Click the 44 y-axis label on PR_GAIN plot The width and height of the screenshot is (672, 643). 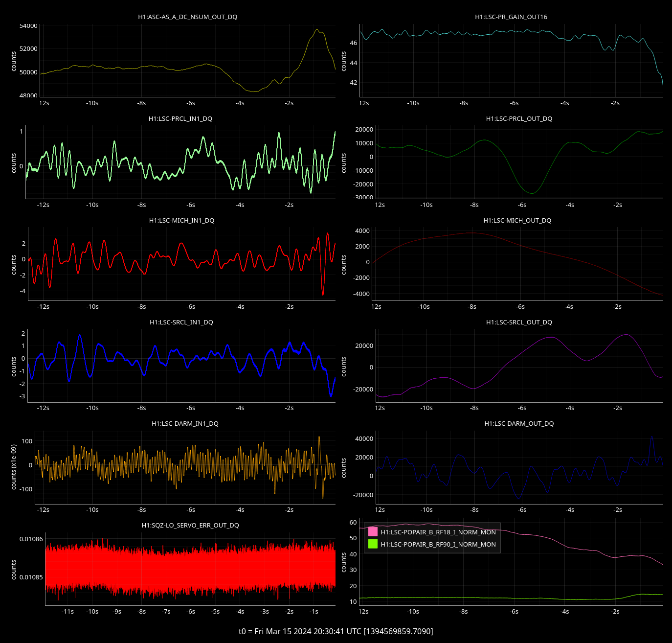point(354,63)
